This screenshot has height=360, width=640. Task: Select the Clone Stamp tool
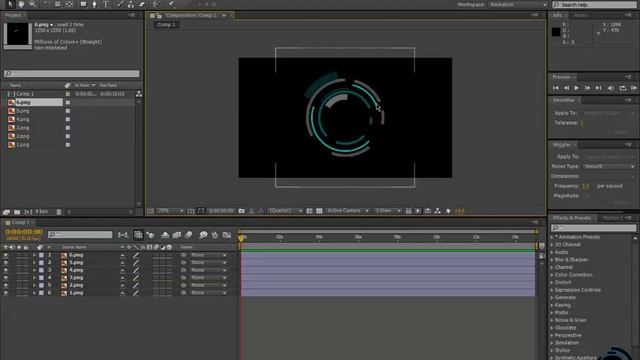click(x=131, y=4)
